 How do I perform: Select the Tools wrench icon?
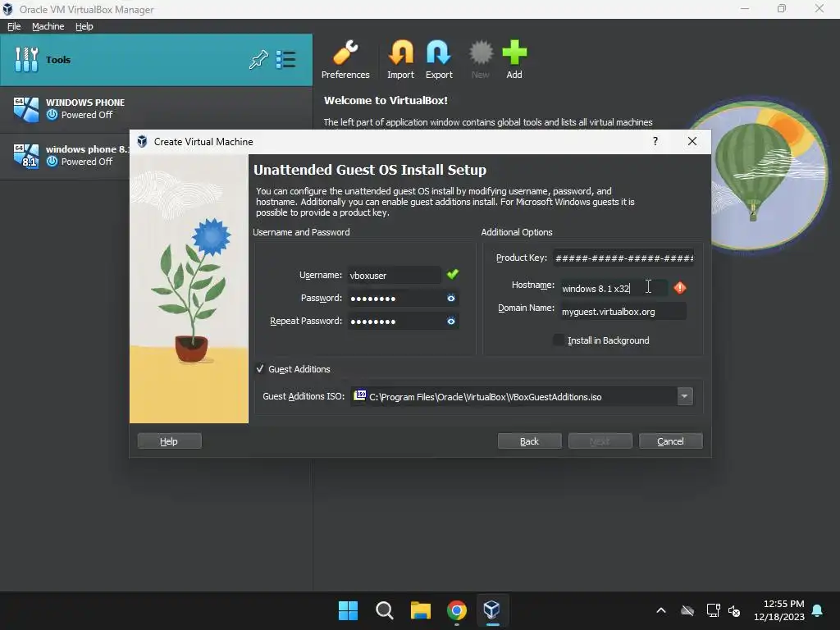tap(26, 59)
